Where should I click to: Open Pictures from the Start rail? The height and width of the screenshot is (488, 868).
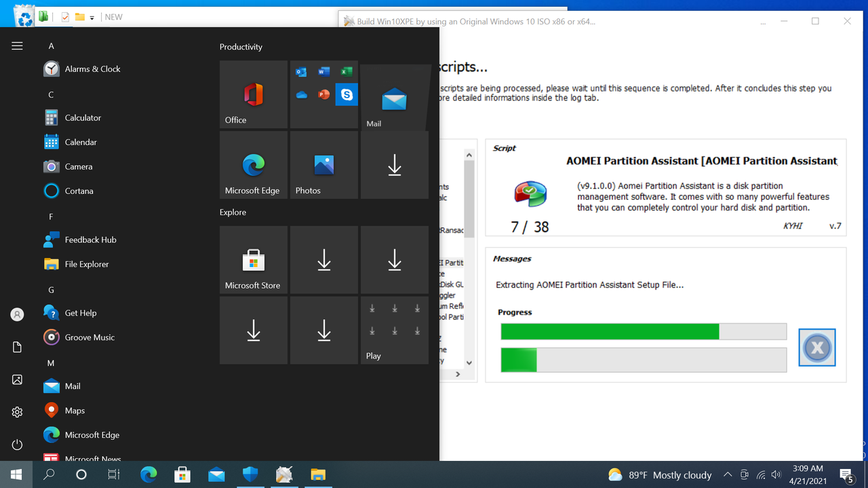[17, 380]
